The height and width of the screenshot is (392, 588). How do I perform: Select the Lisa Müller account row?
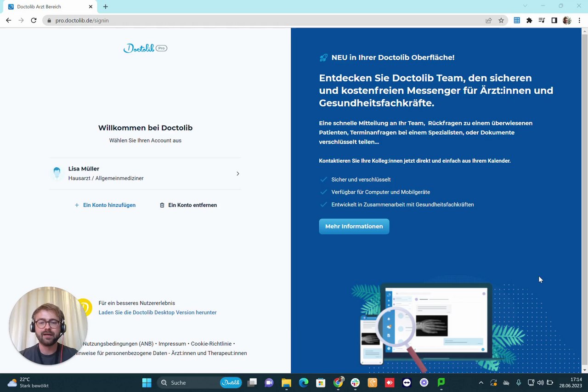(x=145, y=173)
